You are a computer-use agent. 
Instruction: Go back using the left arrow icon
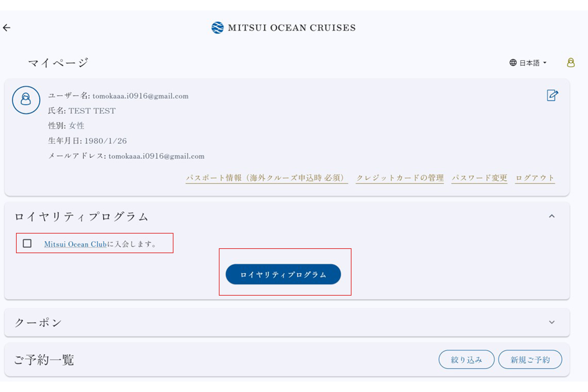coord(7,28)
